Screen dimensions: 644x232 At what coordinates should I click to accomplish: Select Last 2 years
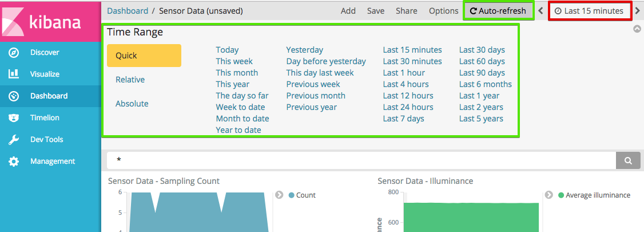click(482, 107)
